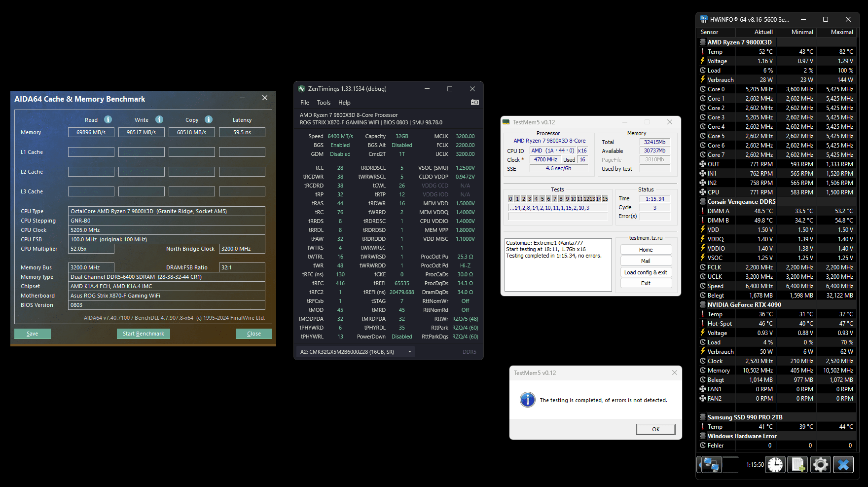
Task: Click the Speed value 6400 MT/s in ZenTimings
Action: click(x=340, y=136)
